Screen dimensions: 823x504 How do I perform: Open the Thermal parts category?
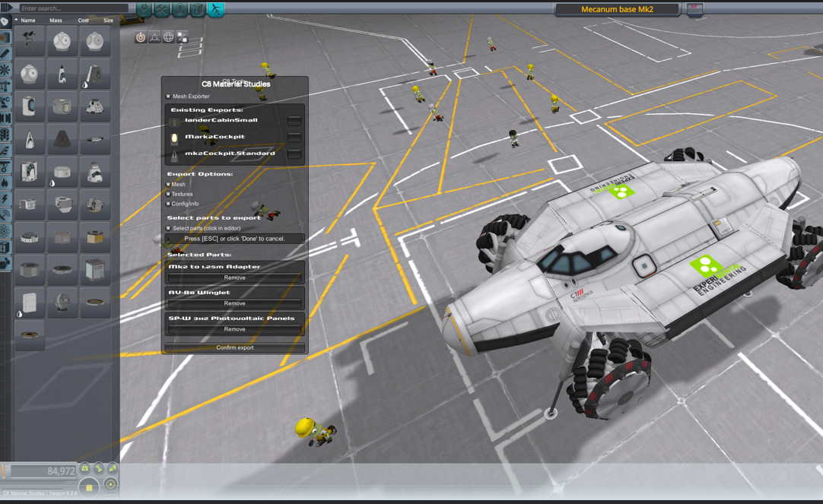pos(5,183)
